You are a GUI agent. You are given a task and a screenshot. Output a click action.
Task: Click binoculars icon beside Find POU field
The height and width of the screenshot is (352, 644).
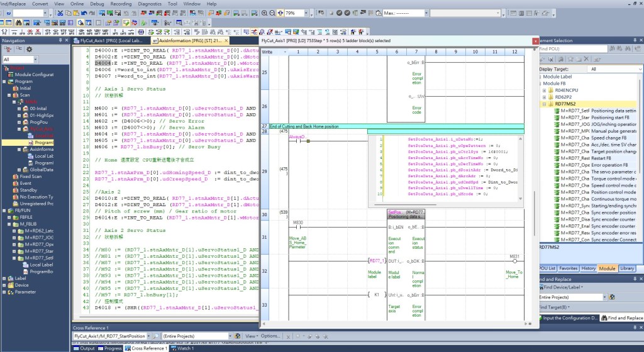[x=612, y=48]
